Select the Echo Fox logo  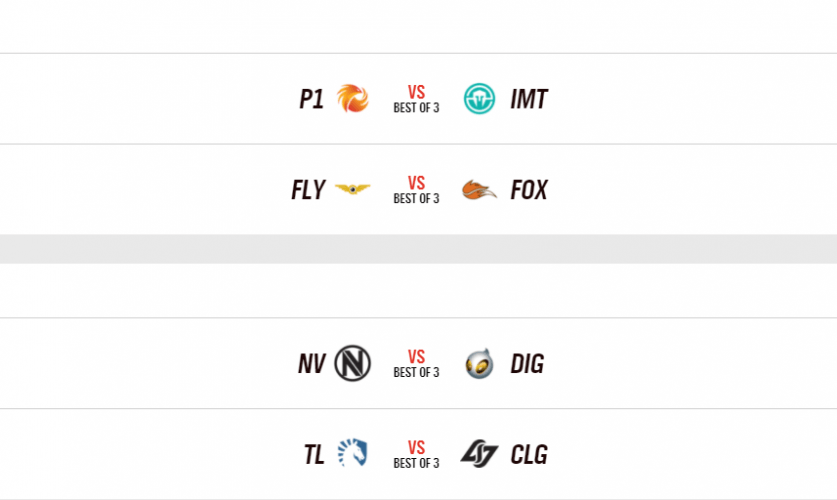(479, 190)
